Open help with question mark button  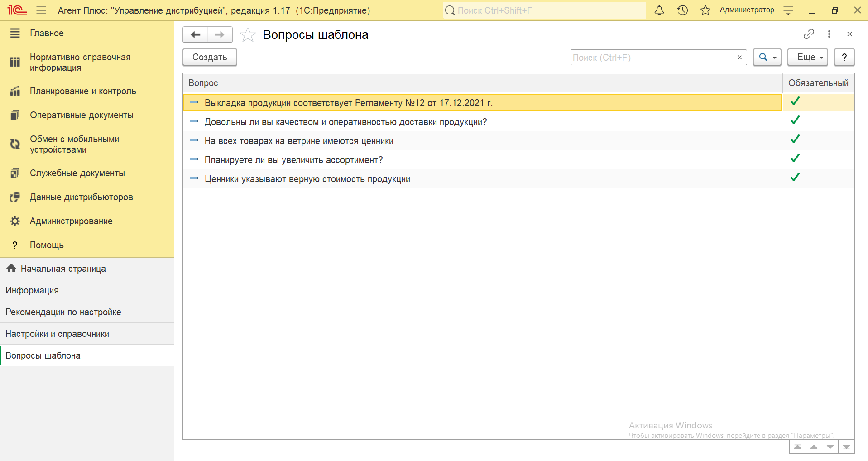(x=844, y=58)
